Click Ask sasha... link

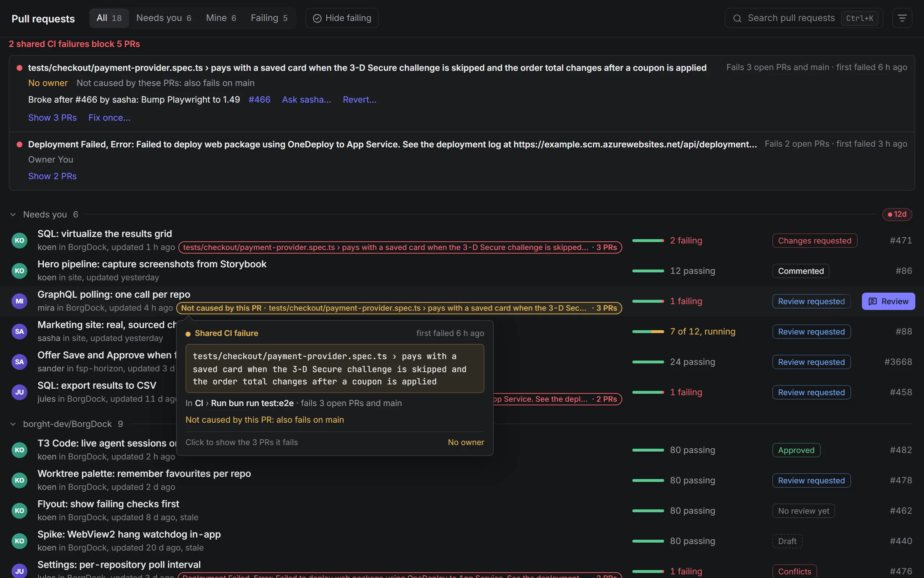coord(306,100)
